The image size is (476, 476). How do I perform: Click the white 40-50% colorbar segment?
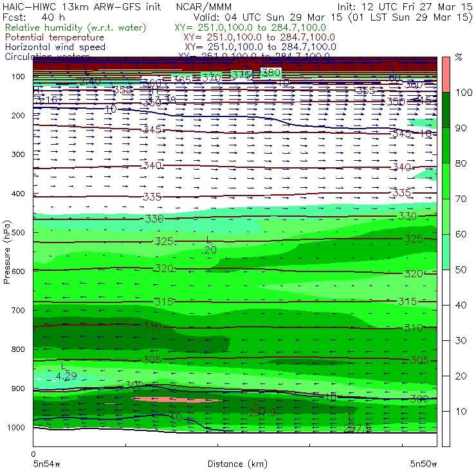click(446, 288)
